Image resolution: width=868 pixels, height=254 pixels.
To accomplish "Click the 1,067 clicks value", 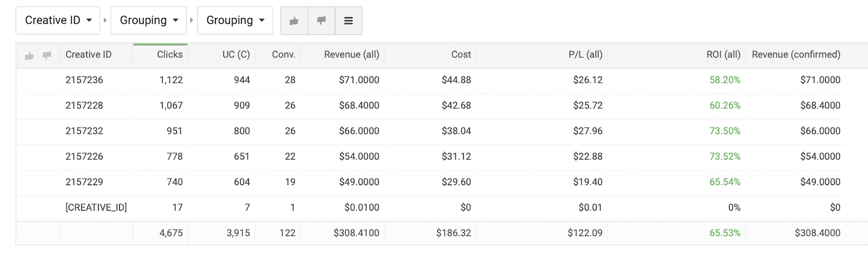I will click(171, 106).
